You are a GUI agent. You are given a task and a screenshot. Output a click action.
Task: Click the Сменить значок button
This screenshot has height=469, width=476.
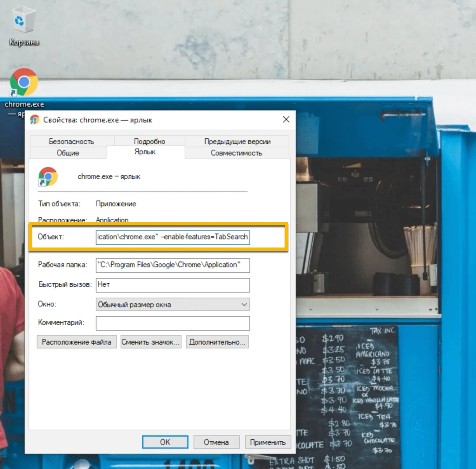click(150, 342)
